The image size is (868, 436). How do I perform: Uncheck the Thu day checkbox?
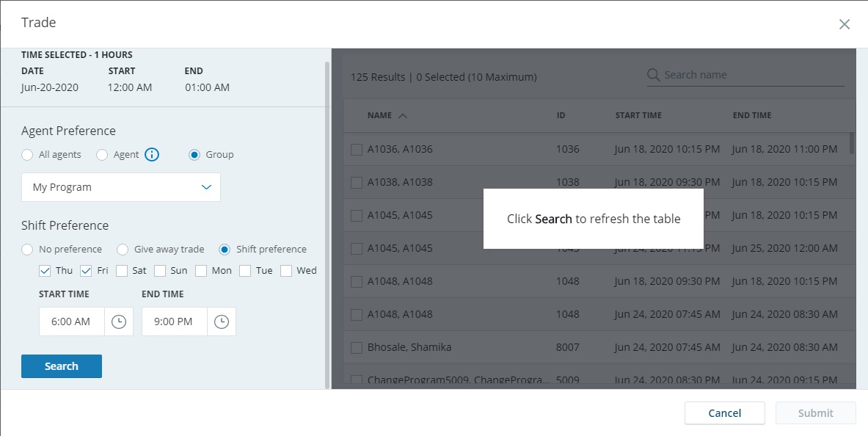tap(45, 271)
